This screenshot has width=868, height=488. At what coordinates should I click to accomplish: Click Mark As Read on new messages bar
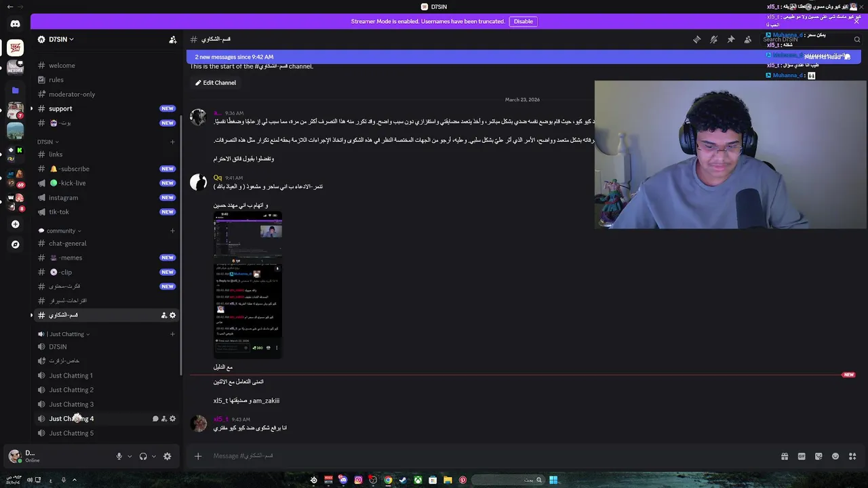click(x=827, y=57)
